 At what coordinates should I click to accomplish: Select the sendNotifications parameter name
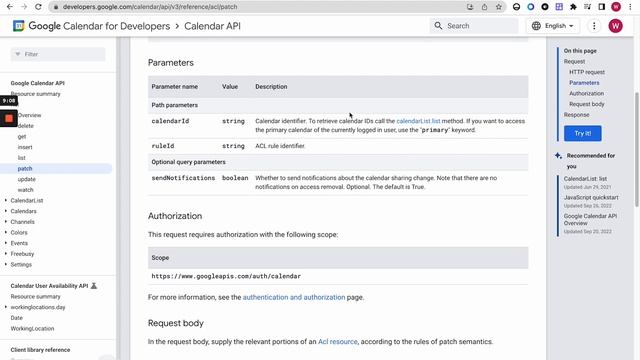coord(183,178)
